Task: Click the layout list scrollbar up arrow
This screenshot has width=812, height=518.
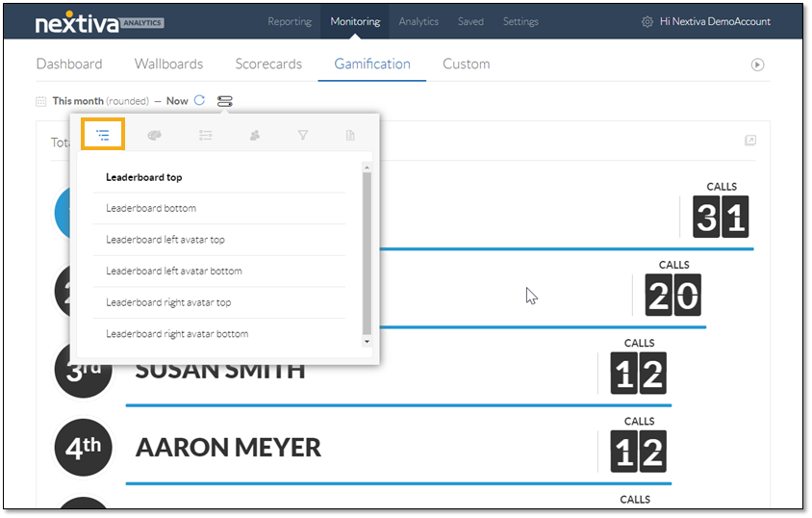Action: pos(367,168)
